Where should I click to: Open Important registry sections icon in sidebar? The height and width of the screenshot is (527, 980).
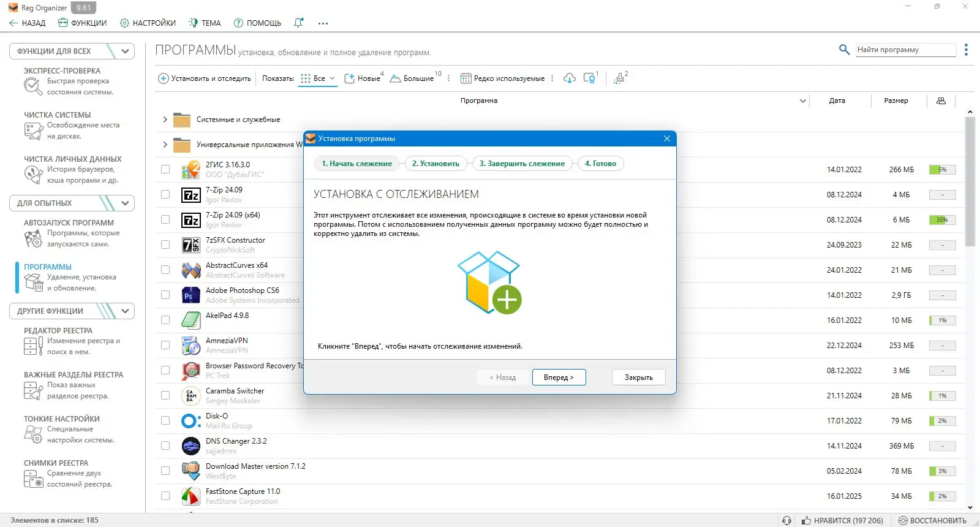[x=33, y=390]
